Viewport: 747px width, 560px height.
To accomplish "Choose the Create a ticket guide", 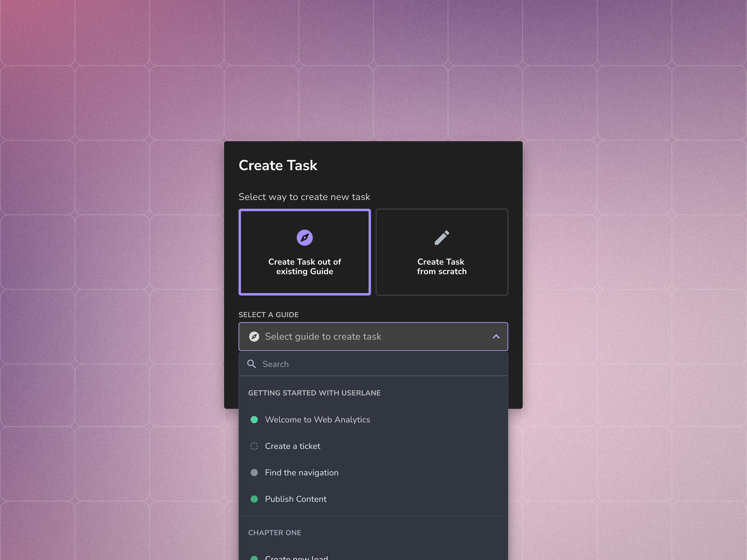I will tap(373, 446).
